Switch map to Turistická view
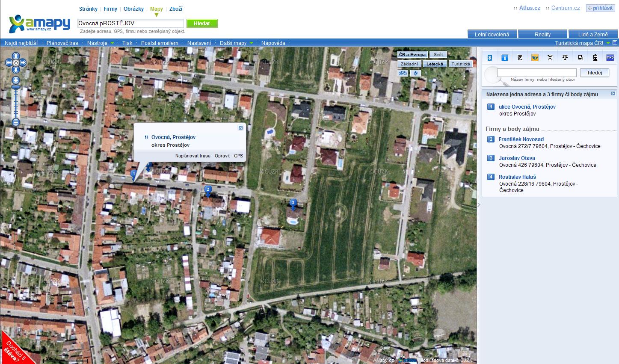This screenshot has height=364, width=619. pyautogui.click(x=461, y=64)
